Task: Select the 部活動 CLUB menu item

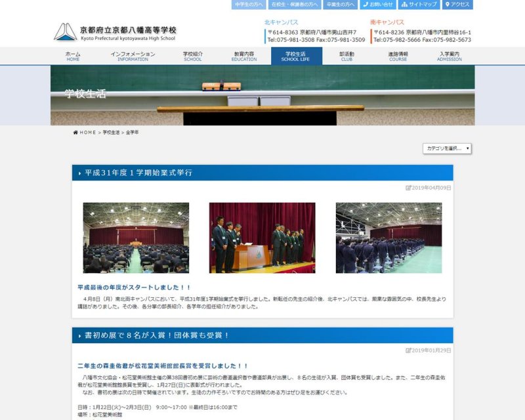Action: click(346, 56)
